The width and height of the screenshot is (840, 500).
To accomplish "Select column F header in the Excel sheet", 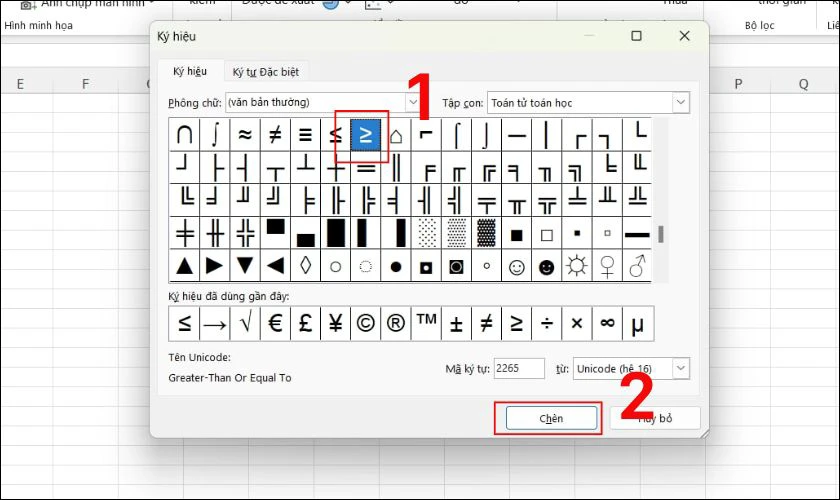I will pyautogui.click(x=85, y=84).
